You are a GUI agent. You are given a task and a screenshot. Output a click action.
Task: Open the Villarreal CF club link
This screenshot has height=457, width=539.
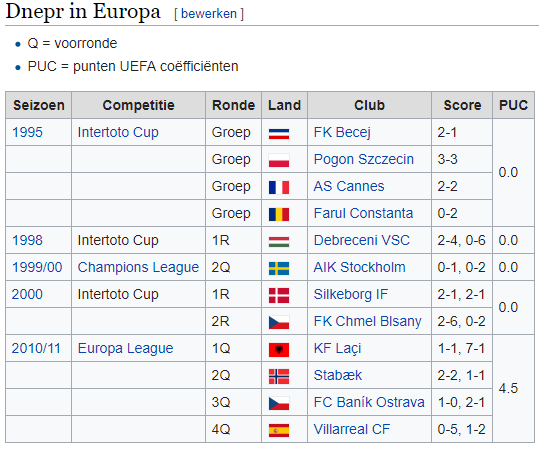click(x=352, y=429)
